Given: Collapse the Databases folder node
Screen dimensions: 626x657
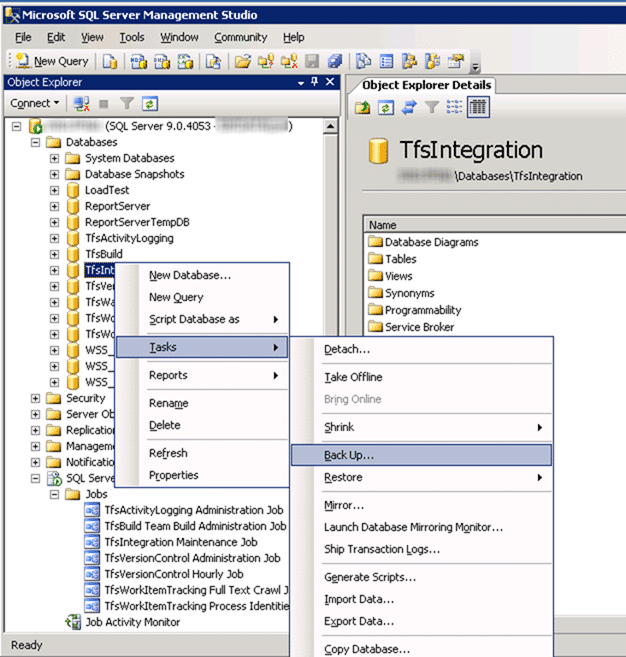Looking at the screenshot, I should point(36,142).
